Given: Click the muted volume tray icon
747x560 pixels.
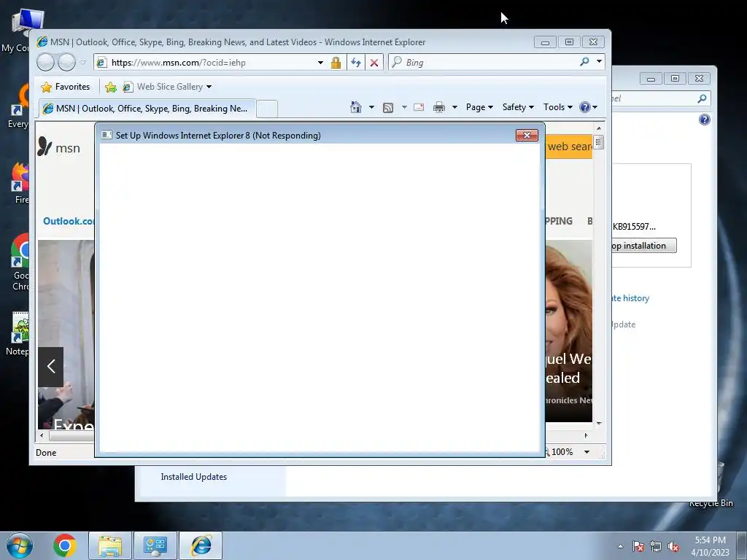Looking at the screenshot, I should [x=673, y=547].
